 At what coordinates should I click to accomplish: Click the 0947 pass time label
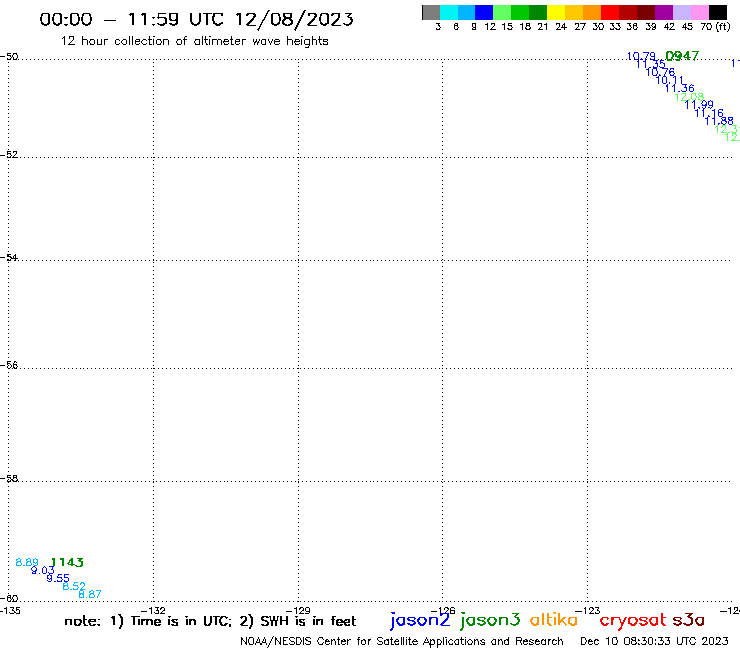(x=682, y=56)
